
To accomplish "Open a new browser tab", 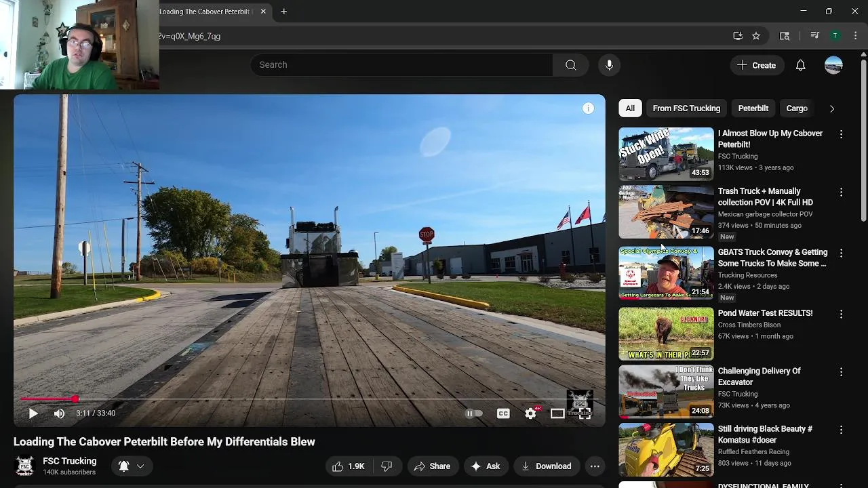I will pyautogui.click(x=284, y=12).
